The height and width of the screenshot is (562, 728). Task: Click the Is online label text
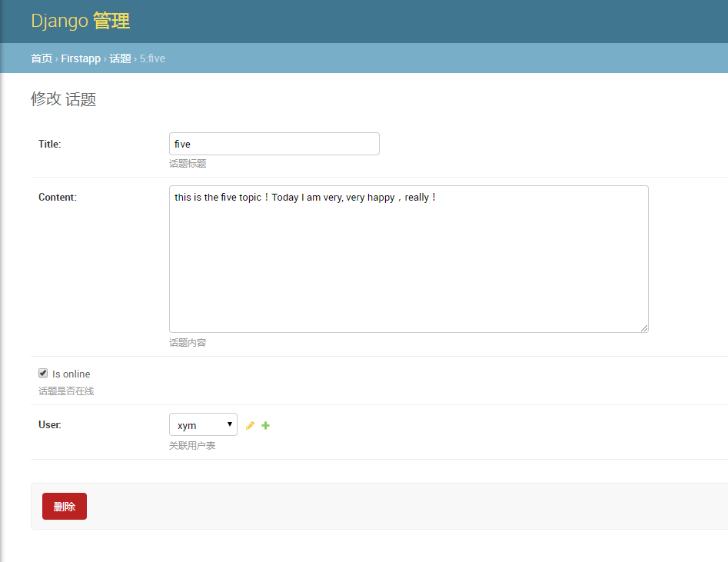71,374
